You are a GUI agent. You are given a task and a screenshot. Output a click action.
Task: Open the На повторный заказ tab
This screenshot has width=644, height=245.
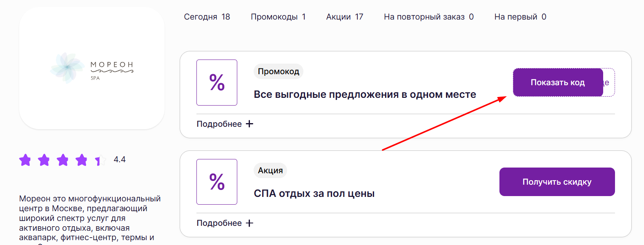pyautogui.click(x=428, y=17)
